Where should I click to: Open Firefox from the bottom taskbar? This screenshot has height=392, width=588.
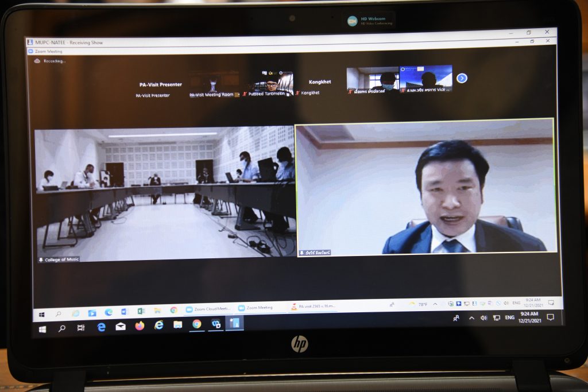[x=140, y=326]
